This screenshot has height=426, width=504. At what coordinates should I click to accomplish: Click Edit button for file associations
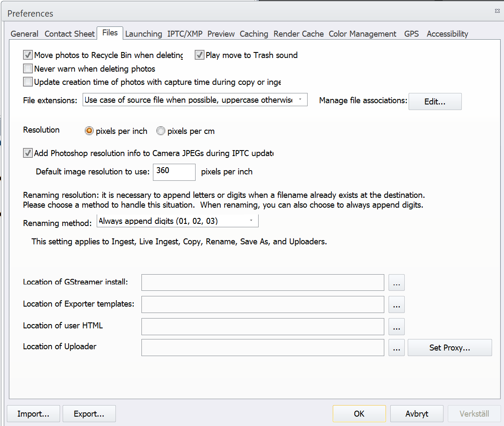click(435, 102)
